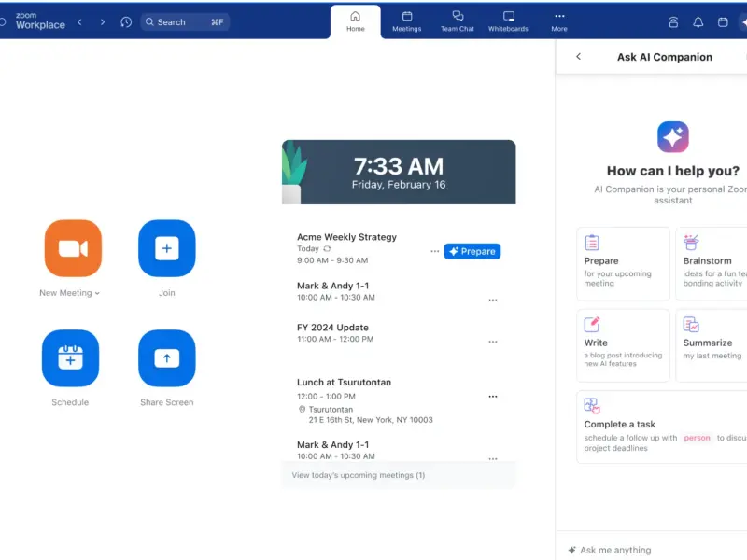Image resolution: width=747 pixels, height=560 pixels.
Task: Open more options for the last Mark & Andy 1-1
Action: click(493, 458)
